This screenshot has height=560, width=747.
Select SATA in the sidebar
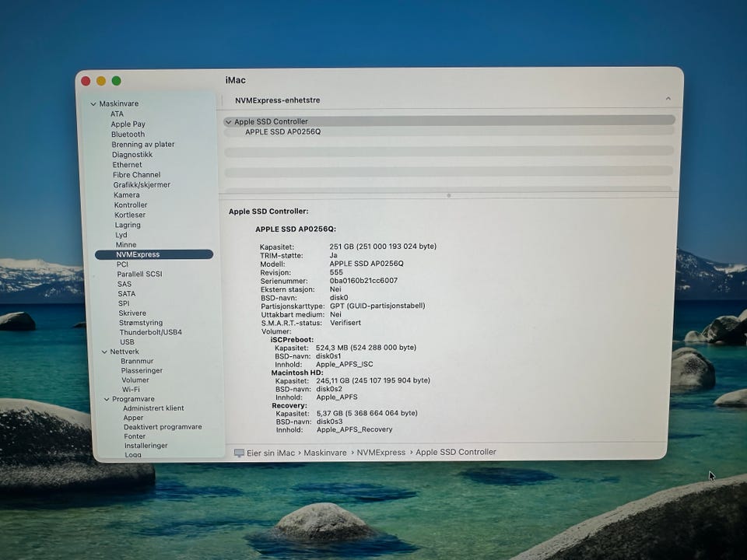pos(126,294)
